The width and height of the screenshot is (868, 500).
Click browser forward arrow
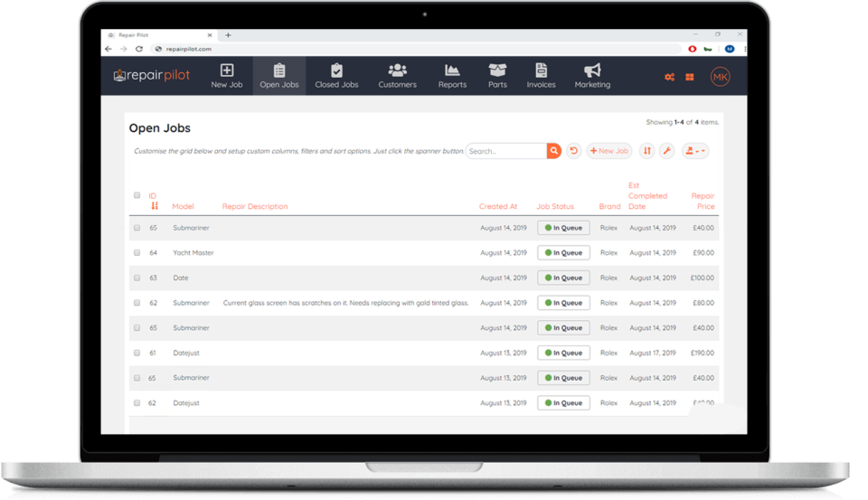124,49
